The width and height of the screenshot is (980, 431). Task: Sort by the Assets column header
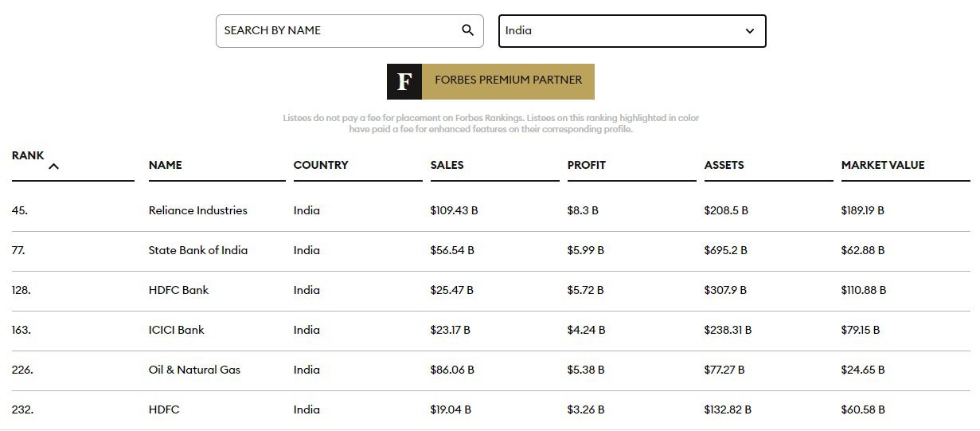[724, 165]
